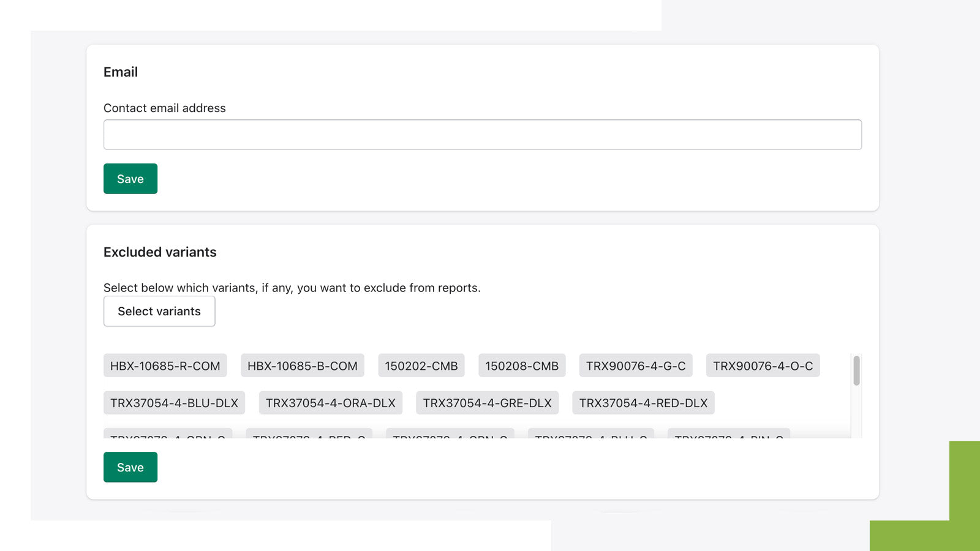Click the HBX-10685-R-COM variant tag
980x551 pixels.
coord(165,366)
